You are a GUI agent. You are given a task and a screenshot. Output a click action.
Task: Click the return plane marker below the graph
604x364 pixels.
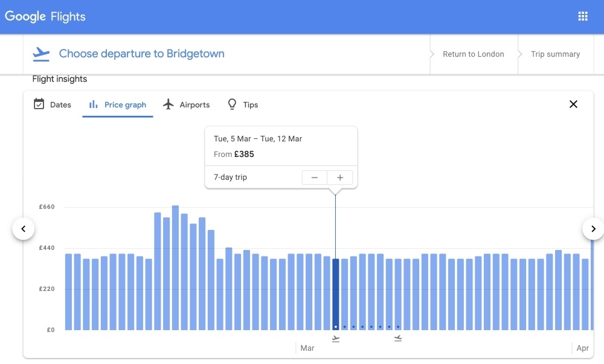tap(398, 339)
